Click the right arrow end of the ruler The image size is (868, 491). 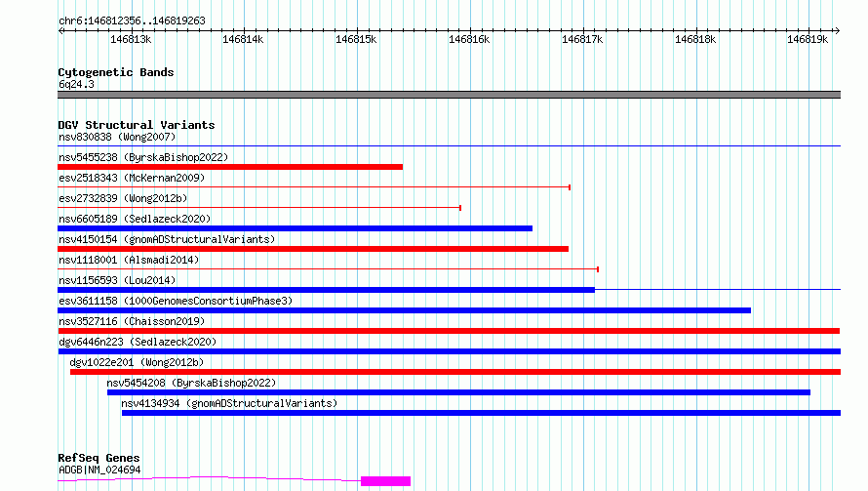pos(837,30)
